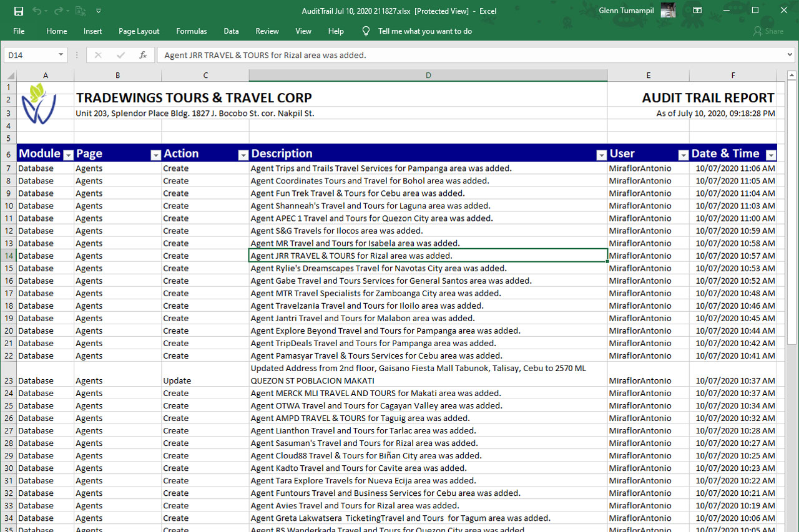Image resolution: width=799 pixels, height=532 pixels.
Task: Select column F header
Action: tap(733, 75)
